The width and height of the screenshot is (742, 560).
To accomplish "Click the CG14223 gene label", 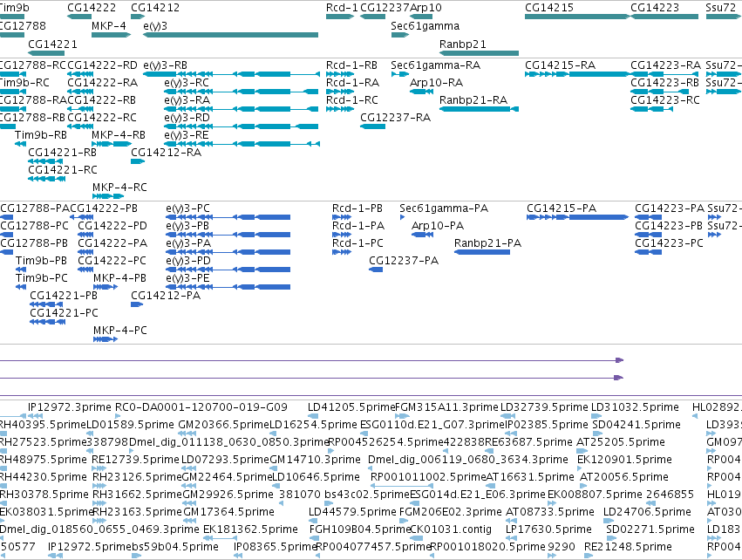I will pos(655,8).
